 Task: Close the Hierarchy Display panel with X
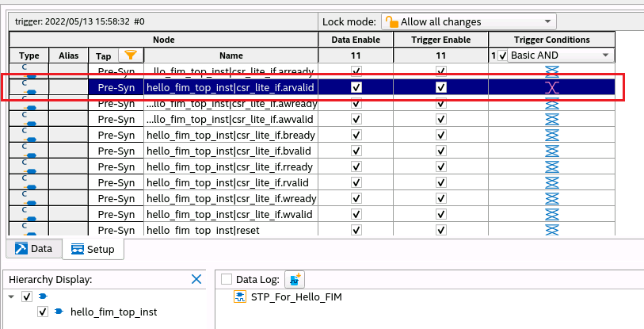pos(196,279)
